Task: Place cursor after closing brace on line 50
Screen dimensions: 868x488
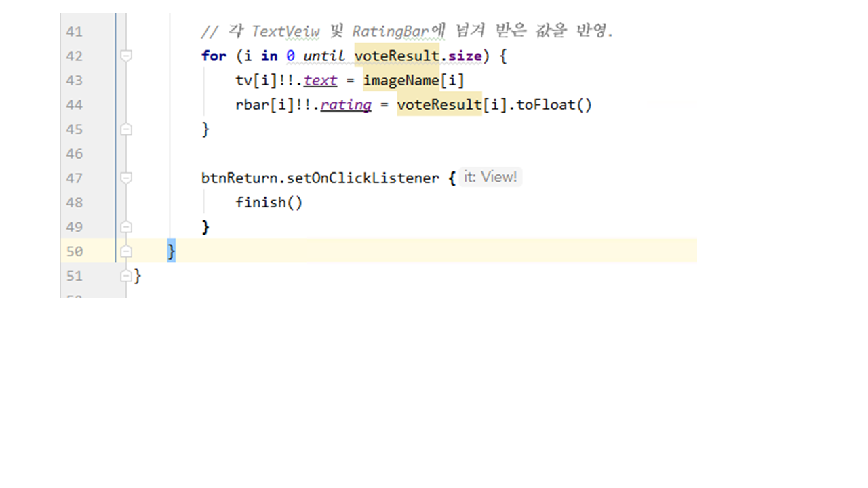Action: pos(178,251)
